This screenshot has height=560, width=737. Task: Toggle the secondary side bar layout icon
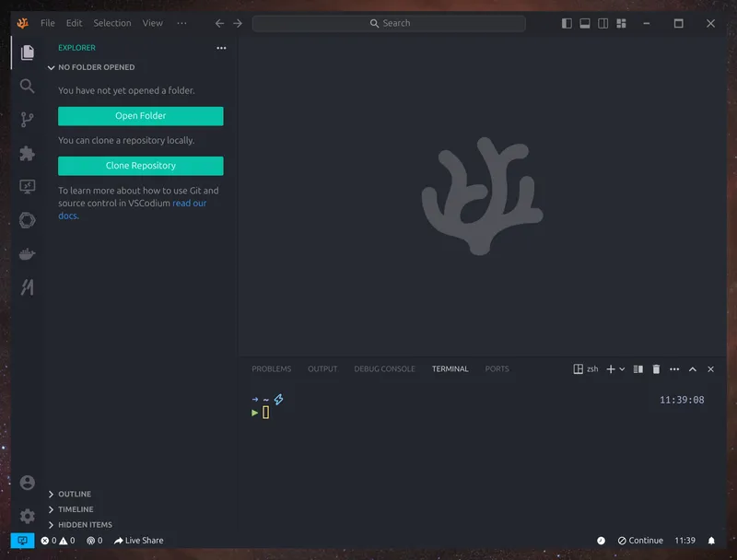[x=603, y=23]
